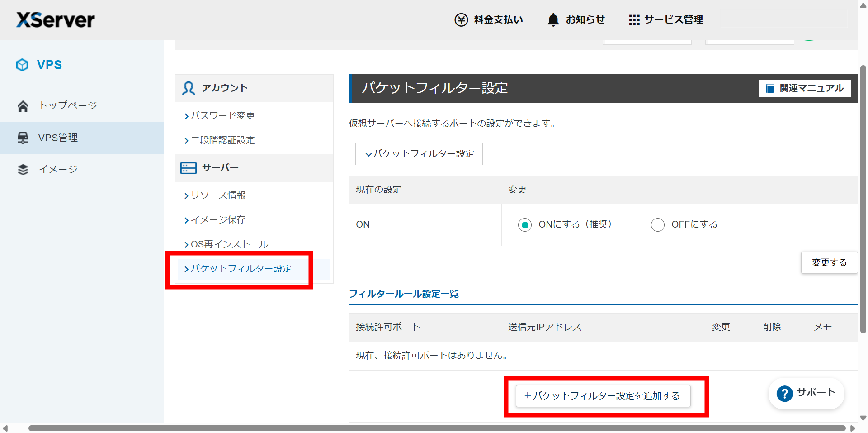This screenshot has width=868, height=433.
Task: Click the support question mark icon
Action: pos(784,394)
